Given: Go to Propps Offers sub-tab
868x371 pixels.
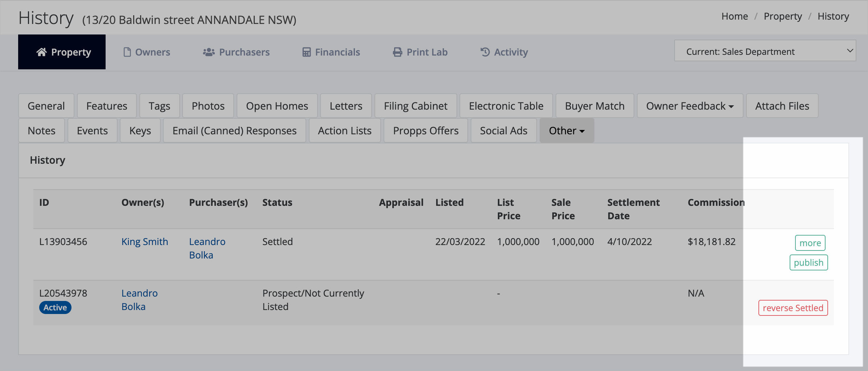Looking at the screenshot, I should (426, 130).
